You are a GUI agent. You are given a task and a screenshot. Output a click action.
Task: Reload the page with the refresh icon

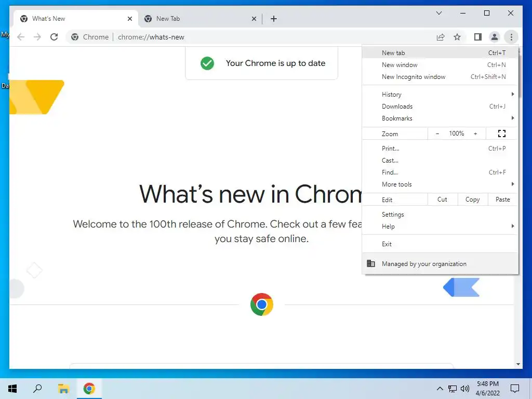point(54,37)
